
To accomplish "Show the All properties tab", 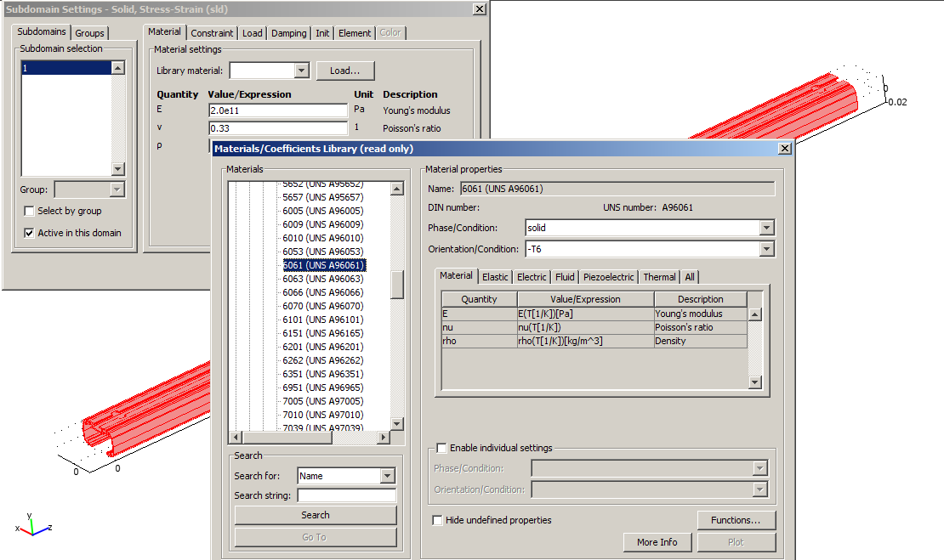I will pyautogui.click(x=690, y=277).
